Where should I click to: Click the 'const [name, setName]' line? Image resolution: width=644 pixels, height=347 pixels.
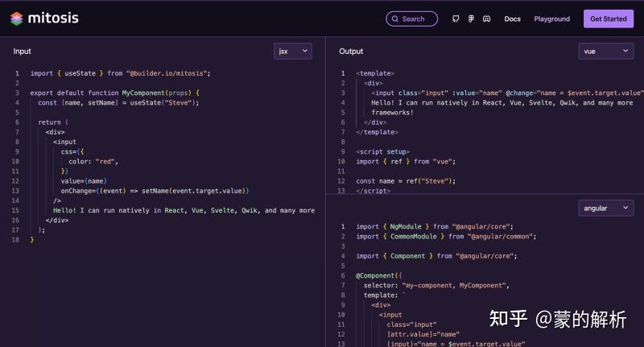[118, 103]
